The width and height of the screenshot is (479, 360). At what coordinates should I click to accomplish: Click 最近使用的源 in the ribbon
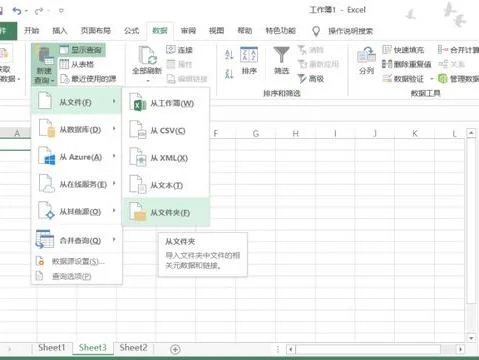pyautogui.click(x=88, y=79)
